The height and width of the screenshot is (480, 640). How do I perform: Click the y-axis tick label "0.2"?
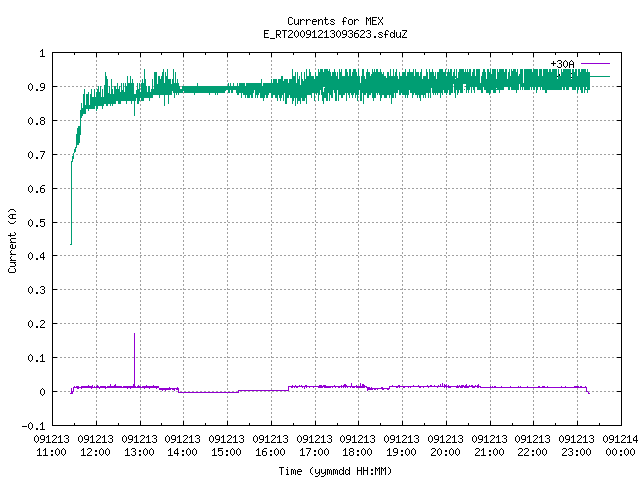tap(36, 324)
